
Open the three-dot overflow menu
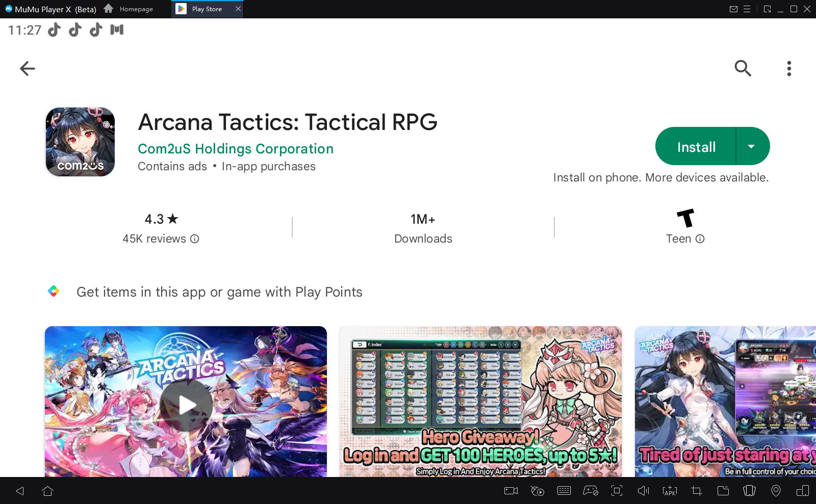789,68
